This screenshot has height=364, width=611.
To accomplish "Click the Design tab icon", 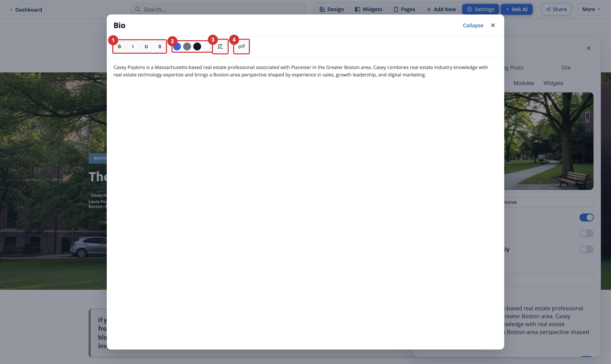I will [322, 9].
